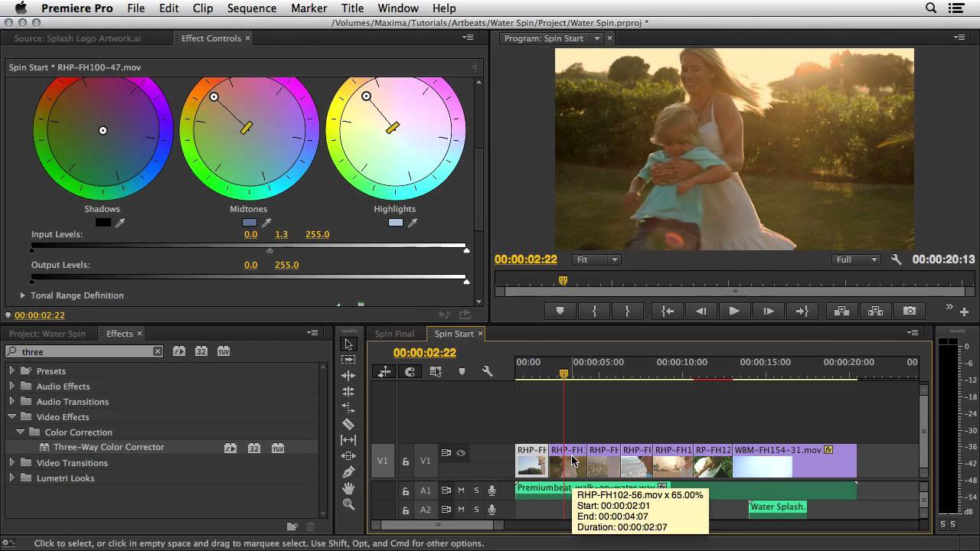The image size is (980, 551).
Task: Select the Slip tool
Action: click(348, 439)
